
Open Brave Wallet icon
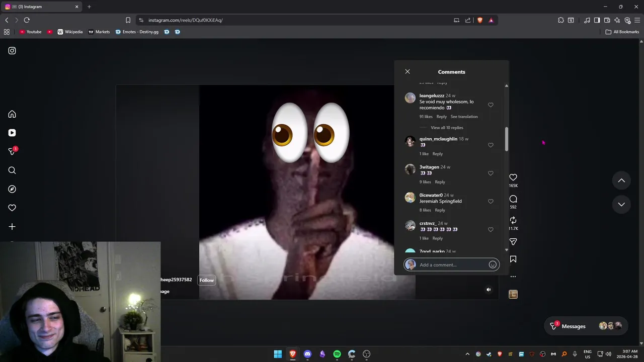coord(607,20)
